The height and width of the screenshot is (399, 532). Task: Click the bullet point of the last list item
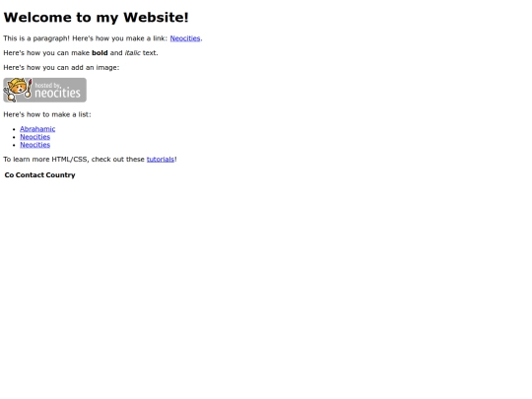pyautogui.click(x=14, y=145)
